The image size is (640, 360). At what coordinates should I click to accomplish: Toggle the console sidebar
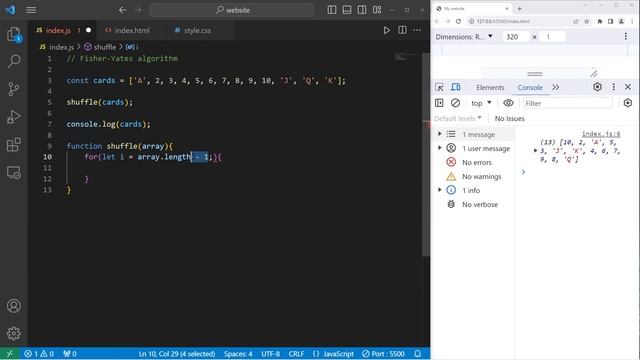click(439, 103)
